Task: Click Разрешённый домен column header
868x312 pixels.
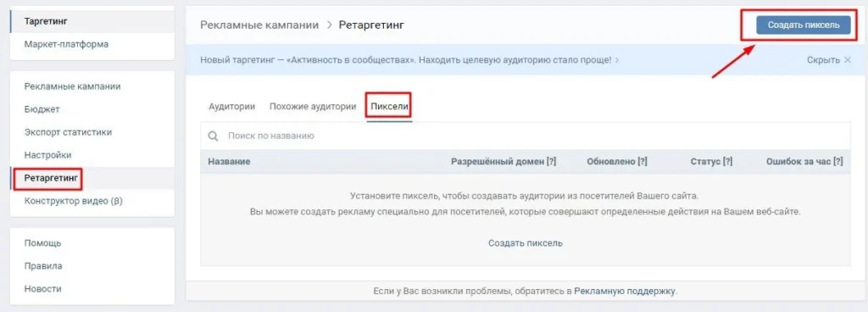Action: [x=498, y=162]
